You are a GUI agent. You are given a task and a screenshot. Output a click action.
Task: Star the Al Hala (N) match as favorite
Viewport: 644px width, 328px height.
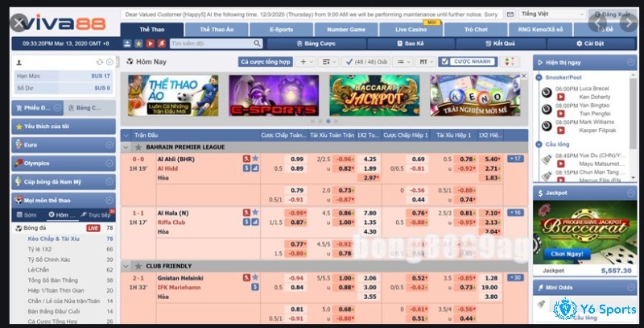coord(255,213)
